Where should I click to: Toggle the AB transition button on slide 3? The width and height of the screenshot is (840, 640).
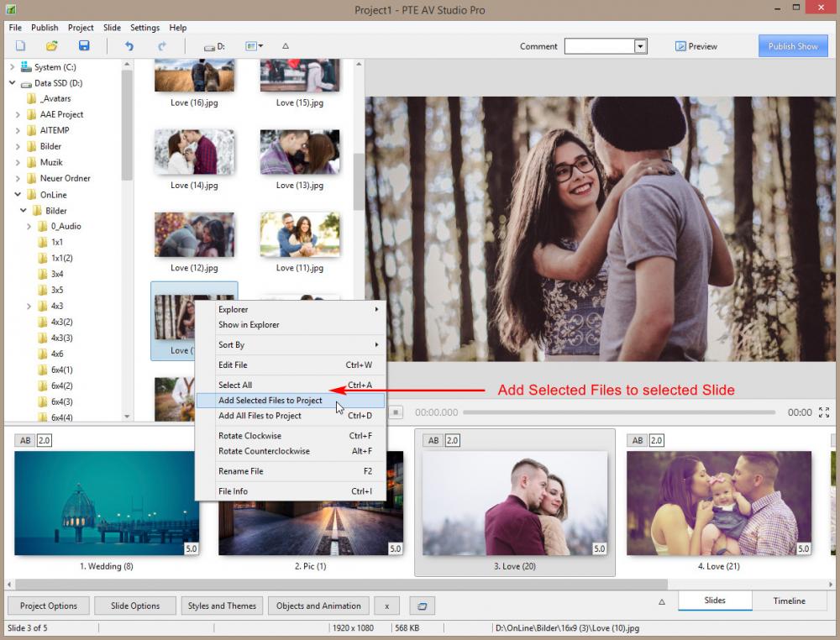(433, 440)
